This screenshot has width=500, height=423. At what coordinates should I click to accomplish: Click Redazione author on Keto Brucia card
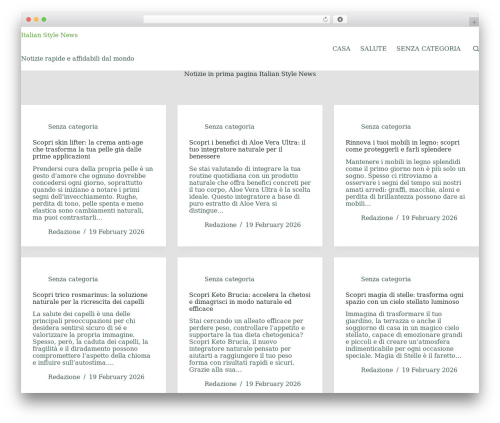(x=220, y=384)
